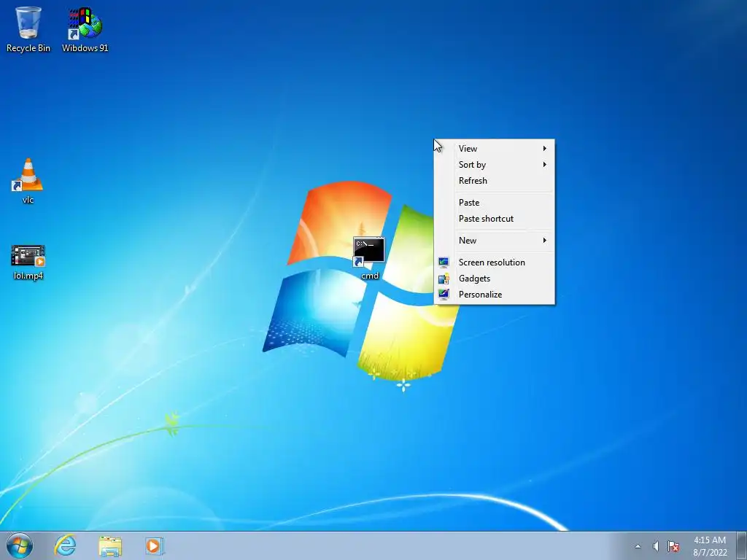Open Windows Explorer from taskbar
The width and height of the screenshot is (747, 560).
[x=110, y=545]
